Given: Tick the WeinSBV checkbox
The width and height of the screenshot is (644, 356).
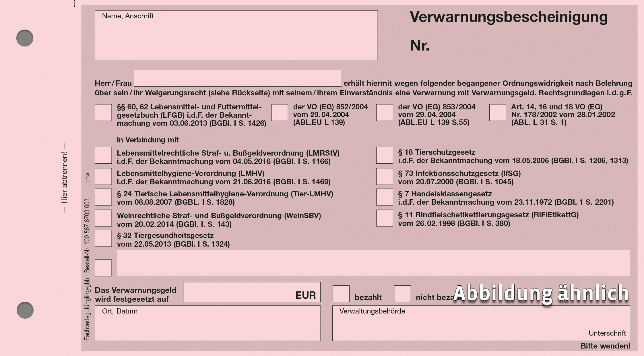Looking at the screenshot, I should [x=103, y=218].
